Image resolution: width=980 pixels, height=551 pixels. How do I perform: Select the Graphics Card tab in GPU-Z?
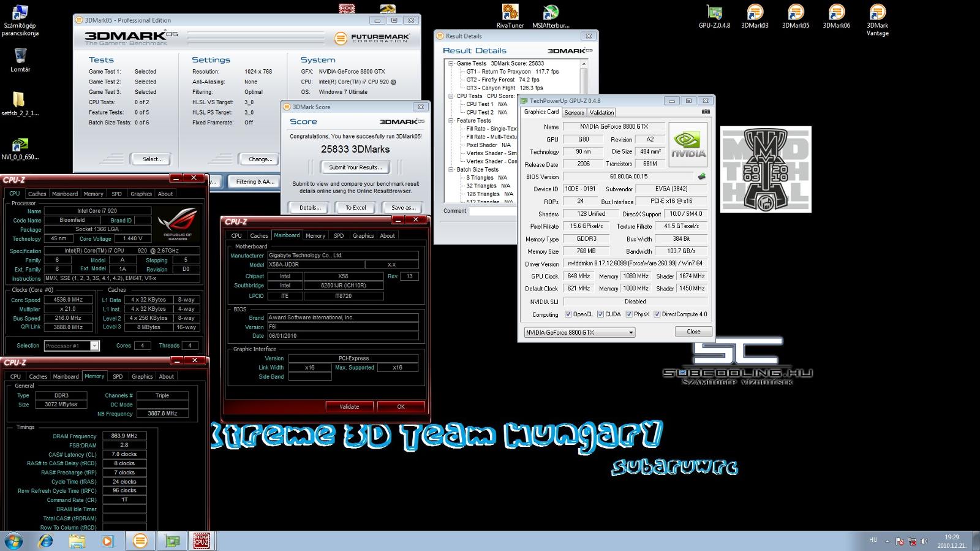tap(541, 112)
